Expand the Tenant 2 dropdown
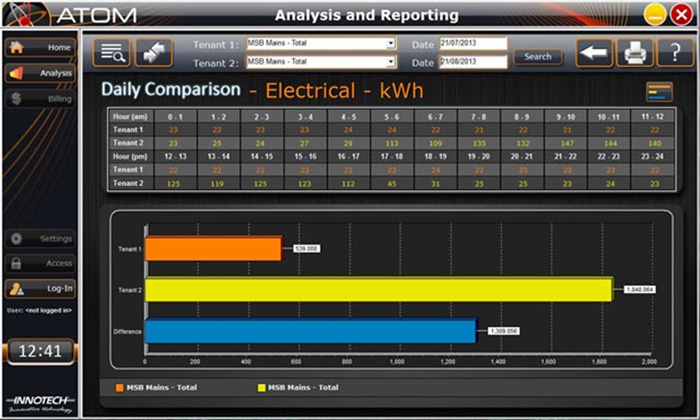 (x=391, y=62)
